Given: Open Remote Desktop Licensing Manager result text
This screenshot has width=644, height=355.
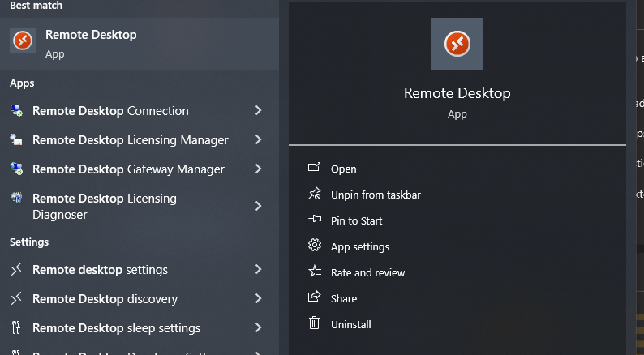Looking at the screenshot, I should [131, 140].
